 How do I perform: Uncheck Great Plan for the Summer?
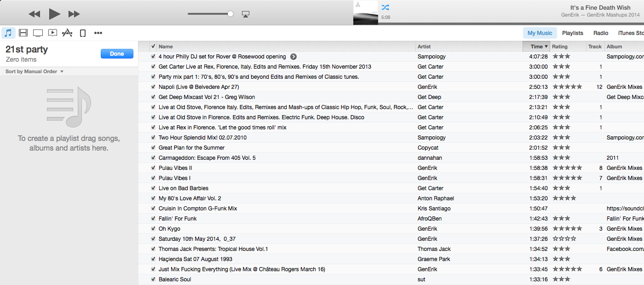[153, 148]
